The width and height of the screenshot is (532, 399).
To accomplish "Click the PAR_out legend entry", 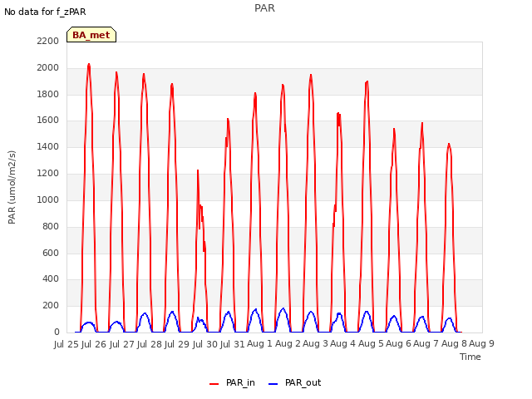I will tap(294, 383).
